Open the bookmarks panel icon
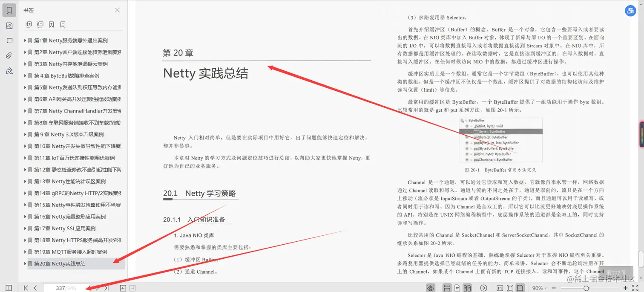Image resolution: width=644 pixels, height=292 pixels. click(9, 9)
